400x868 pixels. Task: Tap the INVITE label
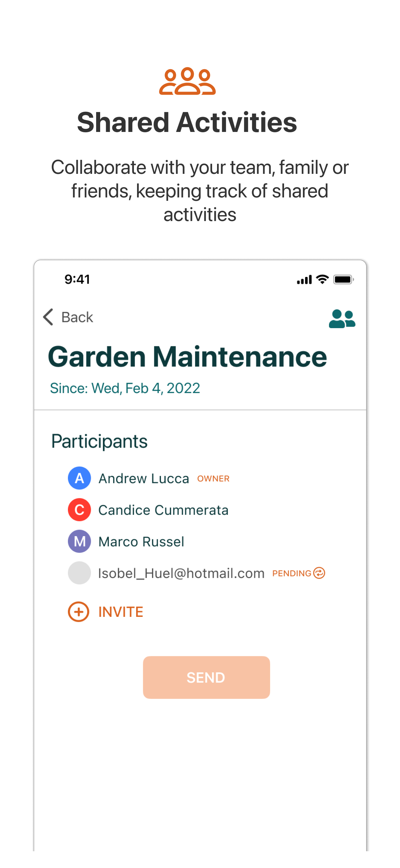click(121, 612)
